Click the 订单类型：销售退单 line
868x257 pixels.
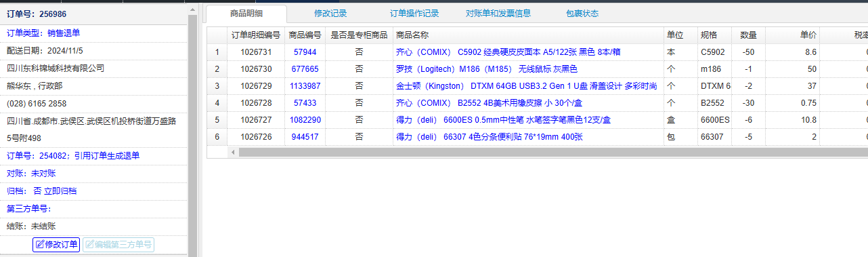coord(43,33)
